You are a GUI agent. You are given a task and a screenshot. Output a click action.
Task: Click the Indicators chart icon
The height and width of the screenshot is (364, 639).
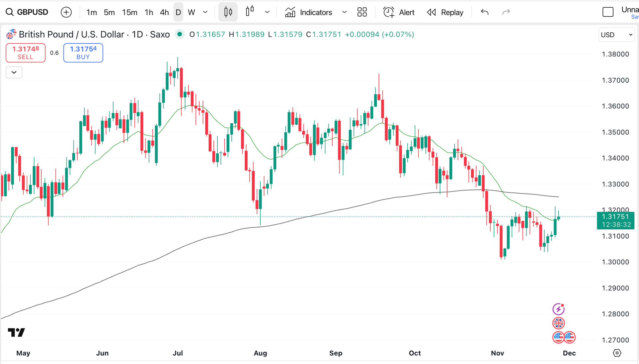pyautogui.click(x=290, y=12)
